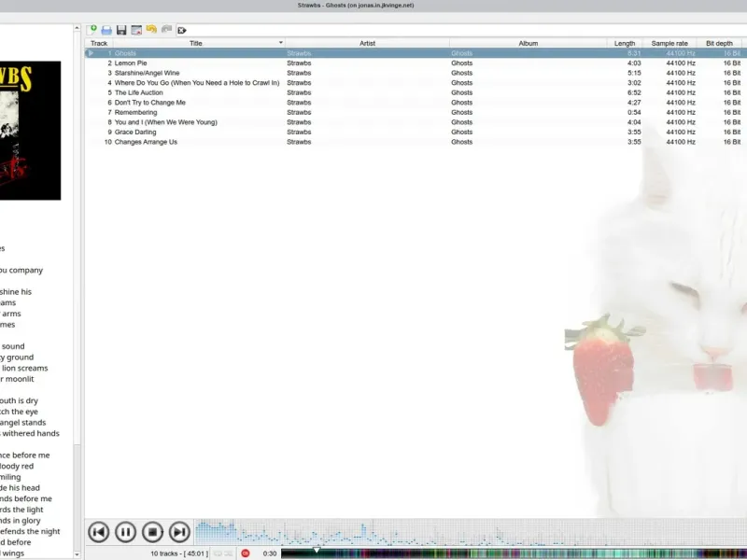The height and width of the screenshot is (560, 747).
Task: Click the 3:02 length value
Action: [x=634, y=83]
